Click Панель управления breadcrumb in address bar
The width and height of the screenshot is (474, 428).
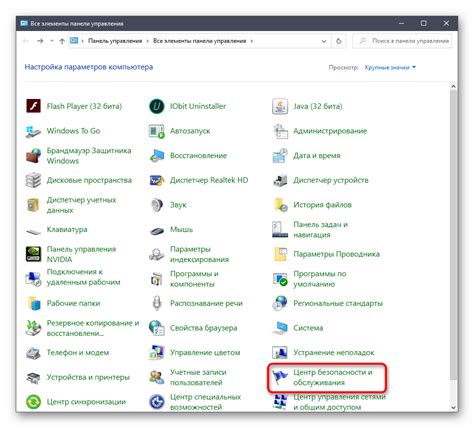click(x=115, y=41)
